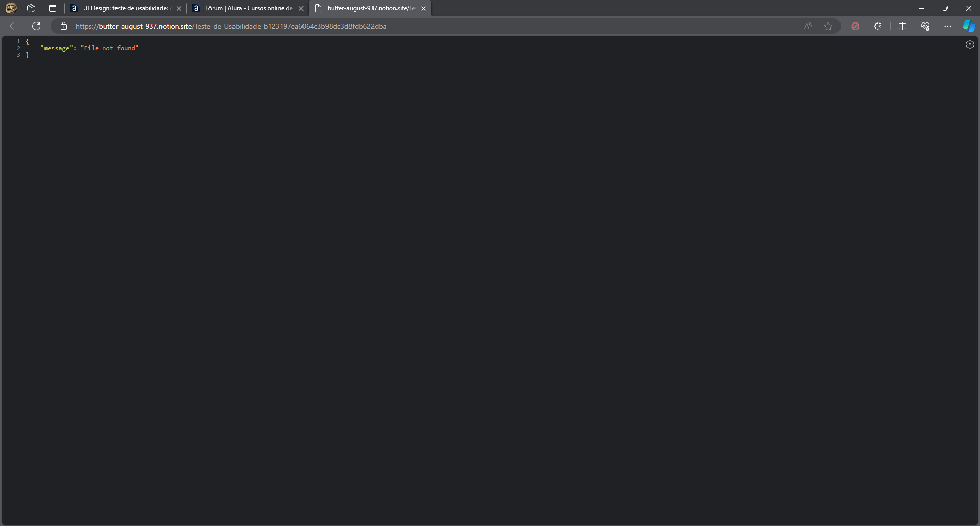Image resolution: width=980 pixels, height=526 pixels.
Task: Click the address bar URL
Action: 231,26
